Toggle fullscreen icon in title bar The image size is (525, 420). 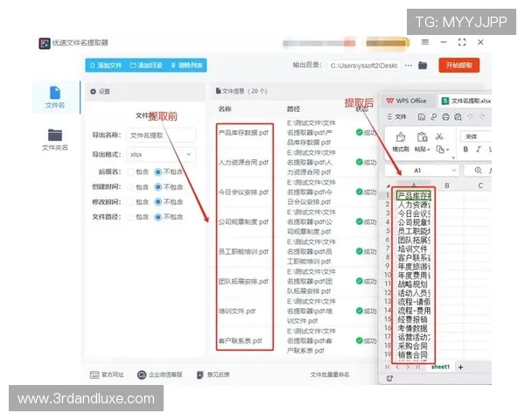(462, 42)
